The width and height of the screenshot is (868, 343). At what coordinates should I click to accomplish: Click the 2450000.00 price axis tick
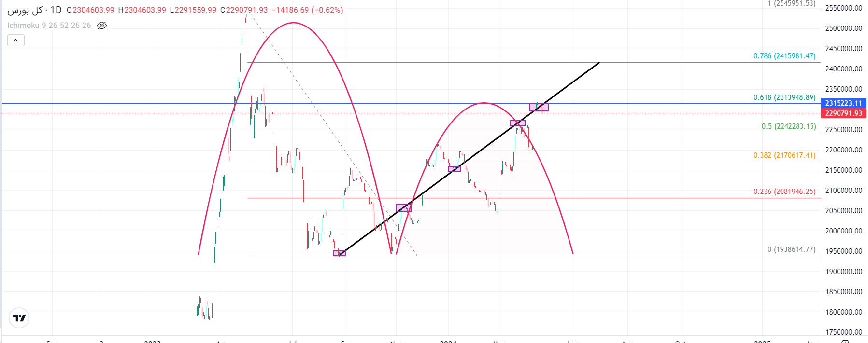click(x=844, y=49)
